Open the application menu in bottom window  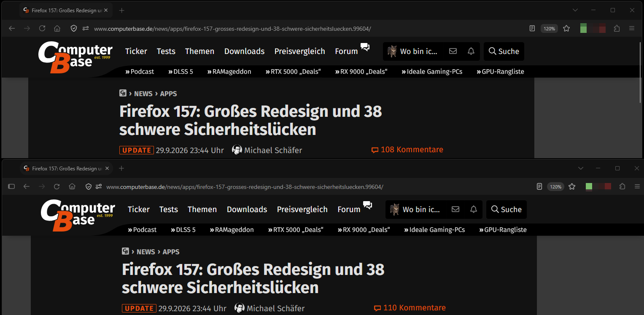[x=637, y=186]
